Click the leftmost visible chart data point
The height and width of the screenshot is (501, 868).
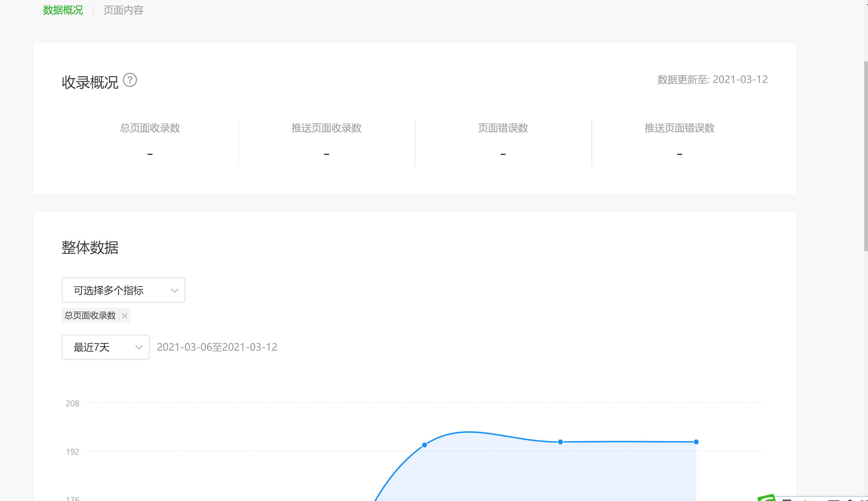[424, 445]
